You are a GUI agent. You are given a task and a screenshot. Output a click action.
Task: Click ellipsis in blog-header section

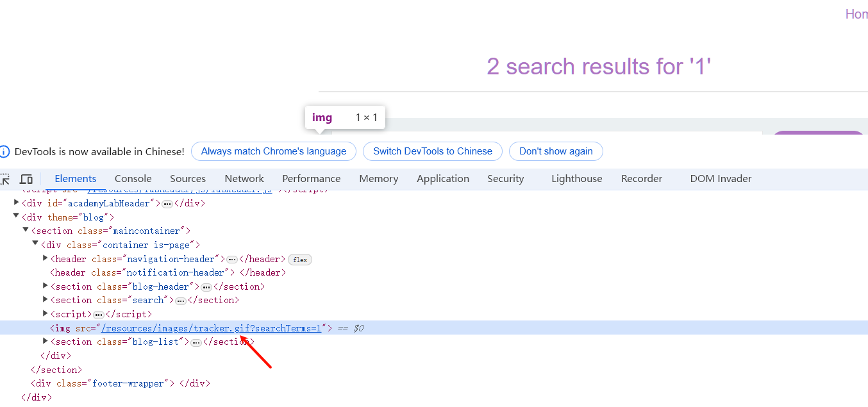click(206, 287)
